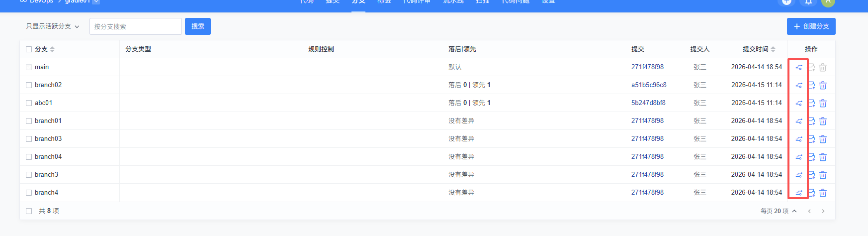Check the box next to branch3
Screen dimensions: 868x236
29,175
